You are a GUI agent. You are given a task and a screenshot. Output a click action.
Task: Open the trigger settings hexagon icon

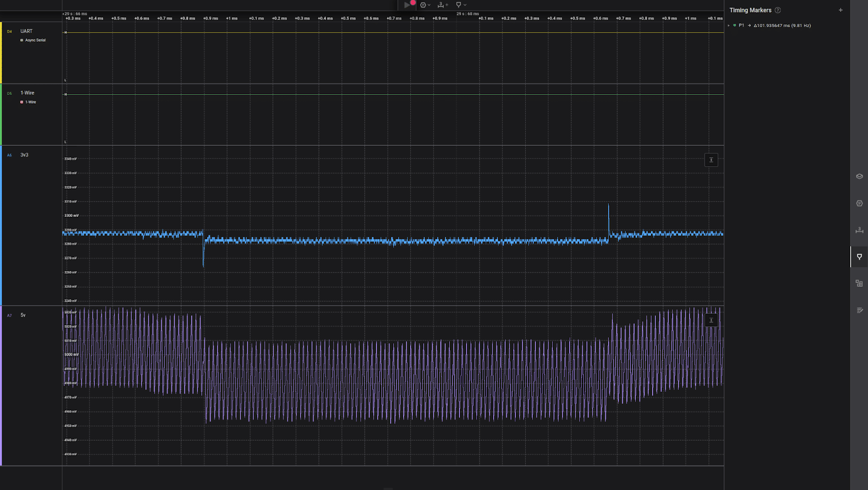click(x=423, y=5)
